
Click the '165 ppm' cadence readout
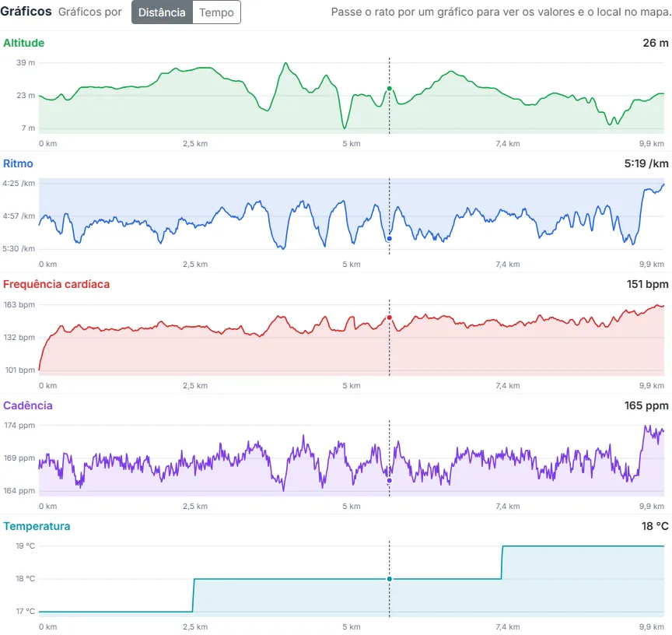click(646, 405)
